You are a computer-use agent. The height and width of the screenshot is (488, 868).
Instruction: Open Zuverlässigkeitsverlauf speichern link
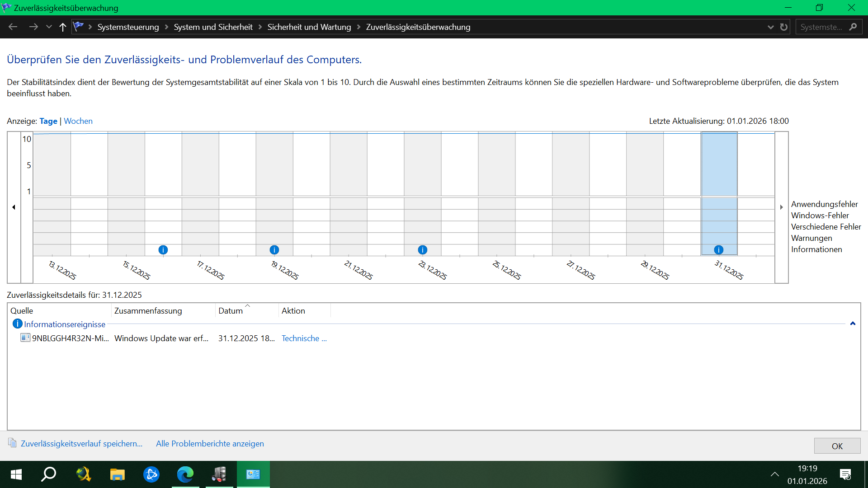click(81, 444)
